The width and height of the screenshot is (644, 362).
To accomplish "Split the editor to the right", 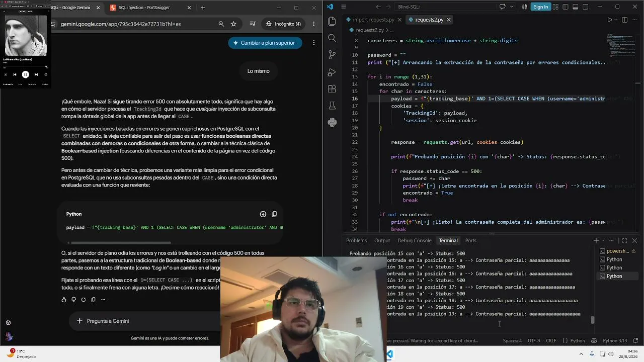I will [625, 20].
